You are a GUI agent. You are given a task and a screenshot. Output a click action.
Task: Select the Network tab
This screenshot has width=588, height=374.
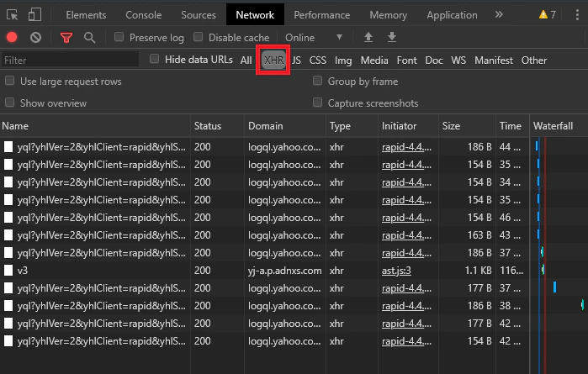pyautogui.click(x=255, y=15)
